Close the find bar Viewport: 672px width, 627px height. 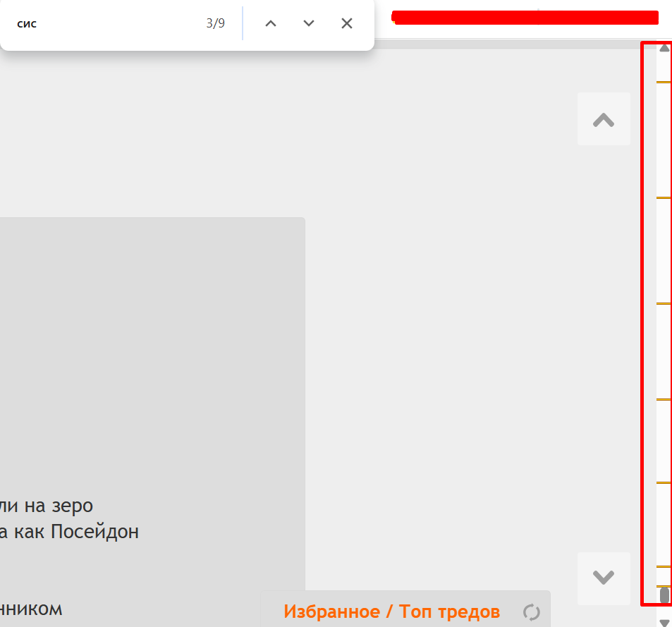click(x=347, y=23)
